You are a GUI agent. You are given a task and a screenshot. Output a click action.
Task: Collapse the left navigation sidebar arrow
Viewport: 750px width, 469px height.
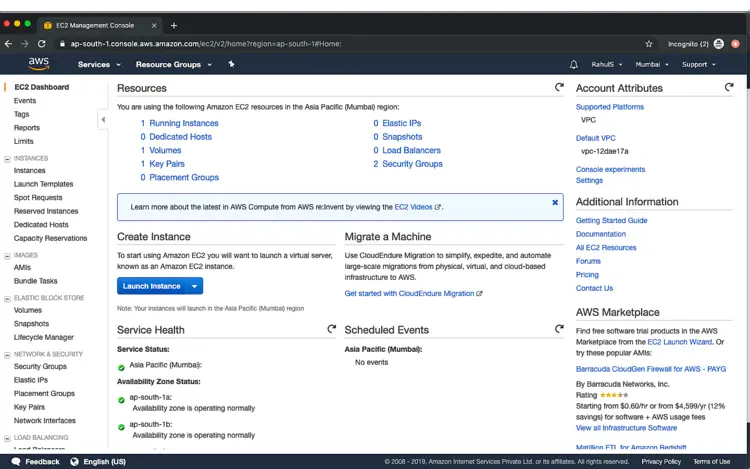(103, 120)
